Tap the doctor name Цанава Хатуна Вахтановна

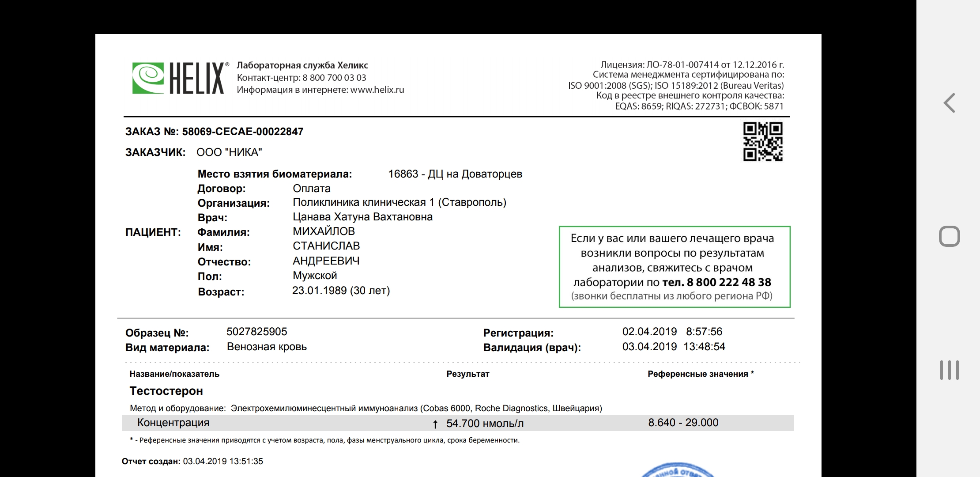click(362, 217)
